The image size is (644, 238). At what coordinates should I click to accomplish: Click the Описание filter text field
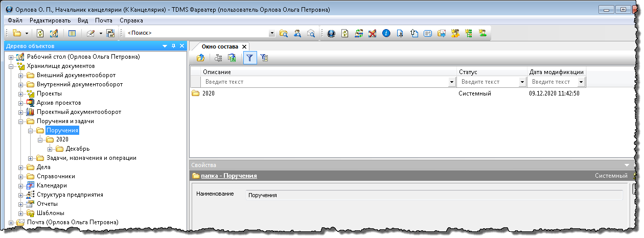point(325,82)
